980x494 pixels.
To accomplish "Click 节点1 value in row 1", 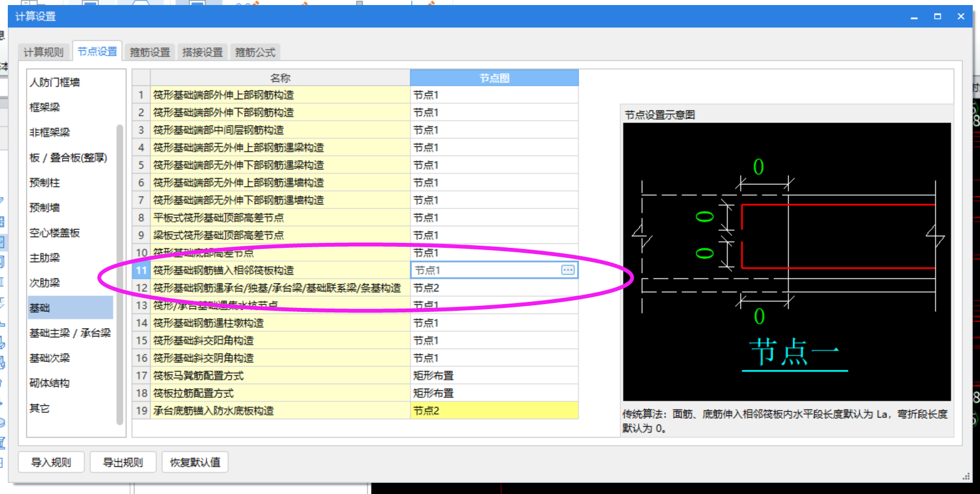I will click(x=494, y=95).
